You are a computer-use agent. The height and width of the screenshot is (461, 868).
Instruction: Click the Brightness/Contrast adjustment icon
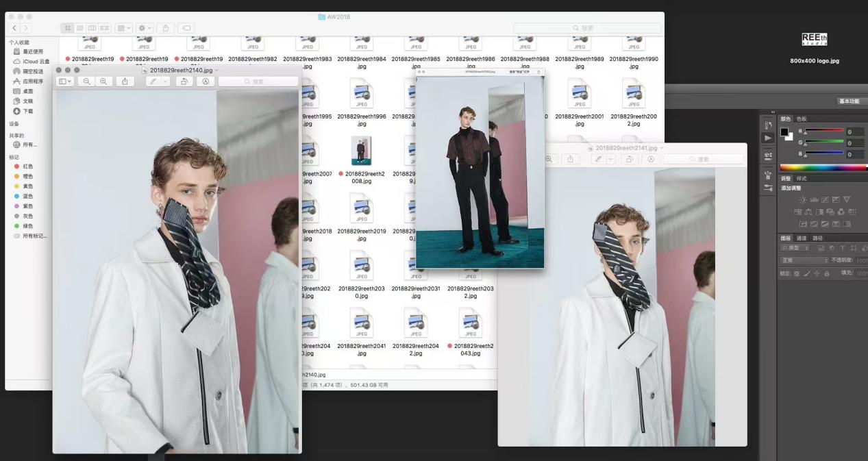tap(803, 199)
